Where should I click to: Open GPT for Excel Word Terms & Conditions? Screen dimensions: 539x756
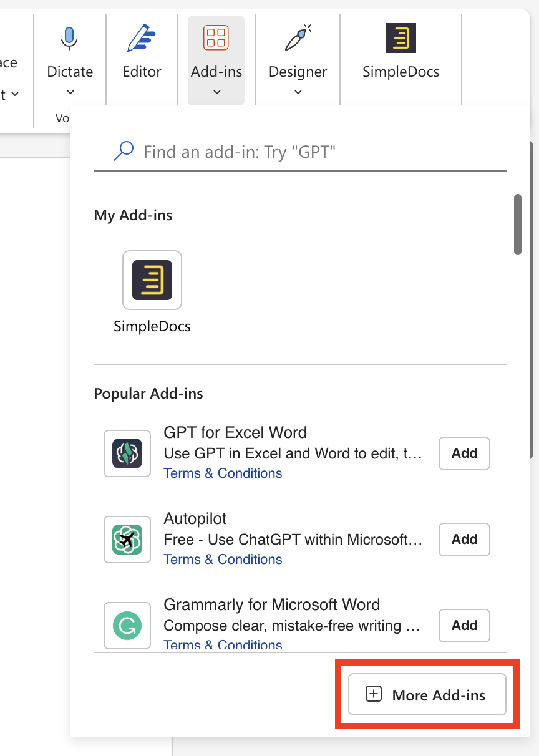click(223, 473)
